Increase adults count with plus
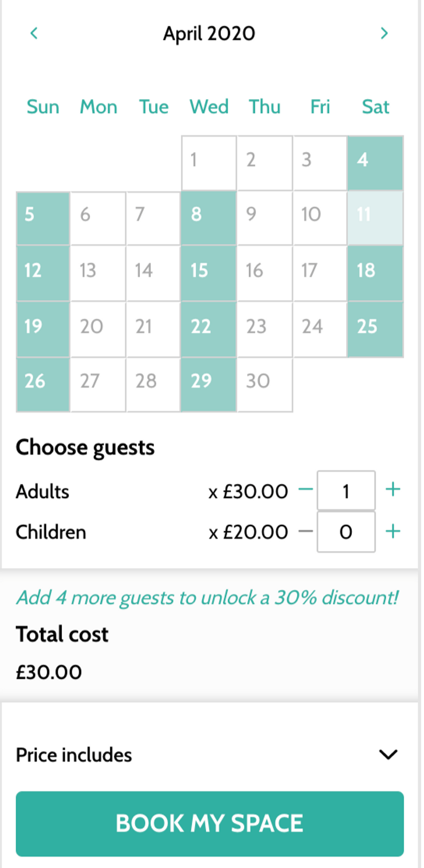424x868 pixels. (393, 489)
